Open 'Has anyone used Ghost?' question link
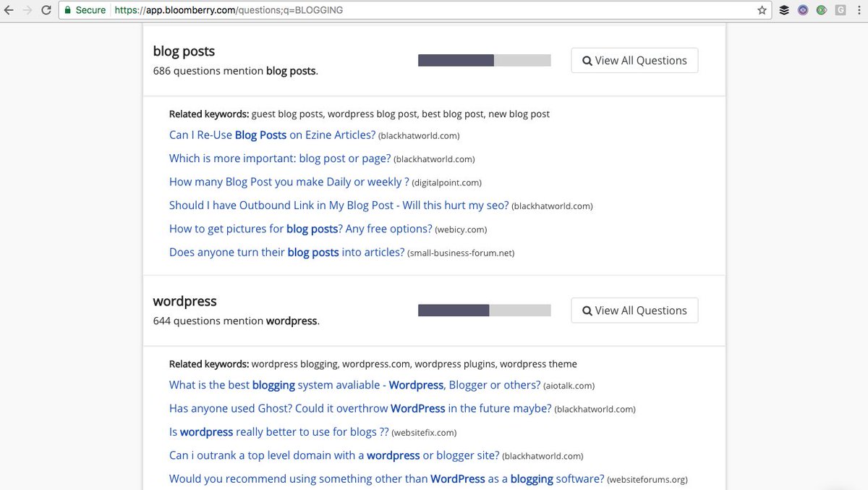The width and height of the screenshot is (868, 490). point(360,408)
